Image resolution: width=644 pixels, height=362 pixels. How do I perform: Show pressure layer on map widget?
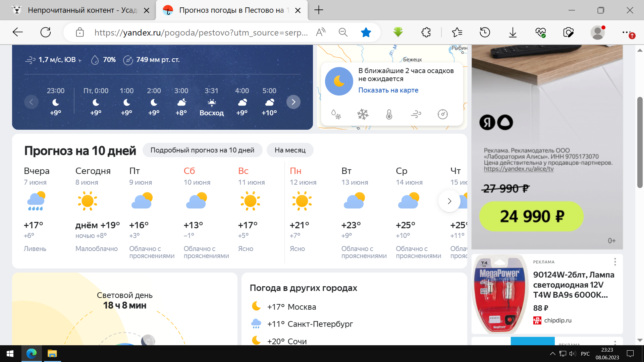click(x=443, y=114)
